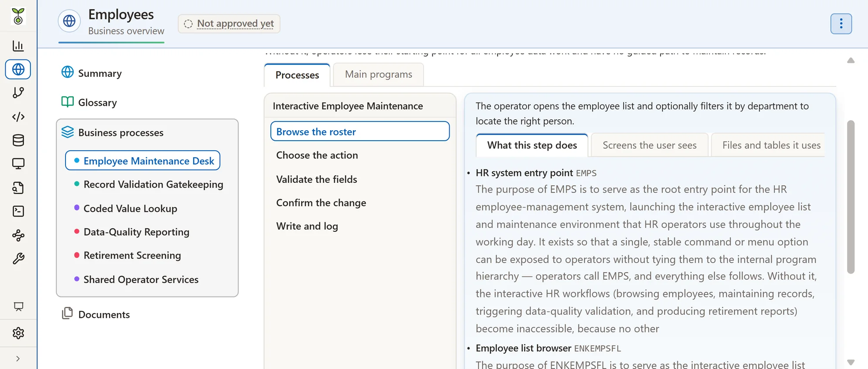Open the code brackets sidebar icon
Screen dimensions: 868x369
[x=18, y=117]
